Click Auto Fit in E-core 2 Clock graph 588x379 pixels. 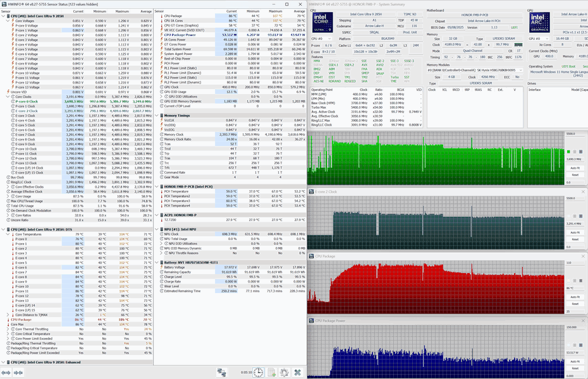(575, 232)
